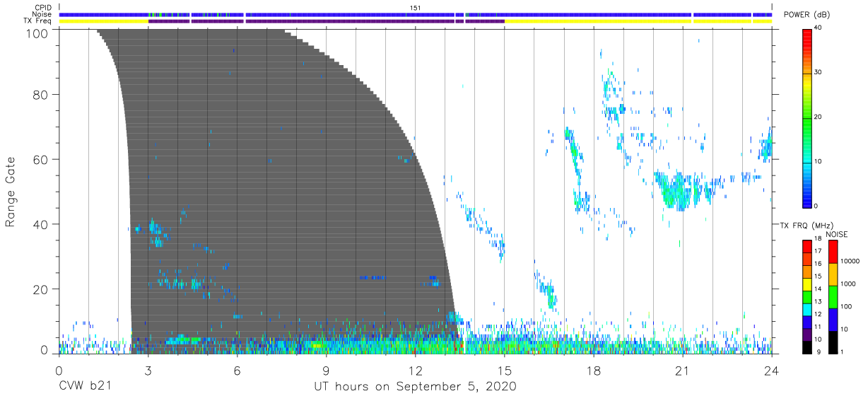Select the 24 tick on UT hours axis
Image resolution: width=868 pixels, height=401 pixels.
point(772,369)
